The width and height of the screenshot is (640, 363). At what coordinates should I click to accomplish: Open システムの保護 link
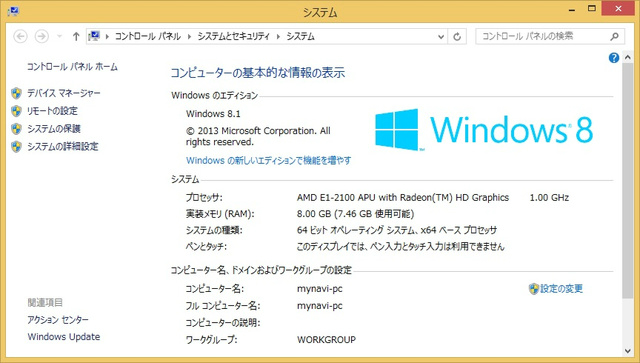coord(54,129)
